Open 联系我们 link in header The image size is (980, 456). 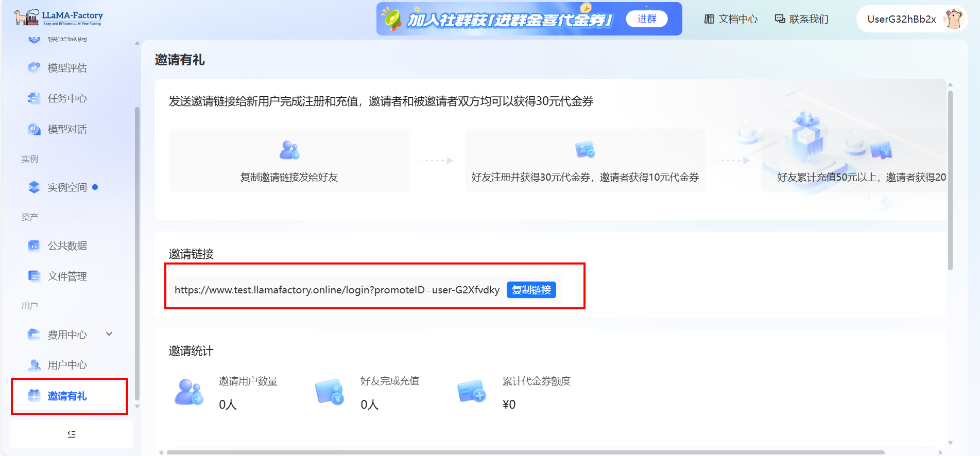pyautogui.click(x=802, y=19)
